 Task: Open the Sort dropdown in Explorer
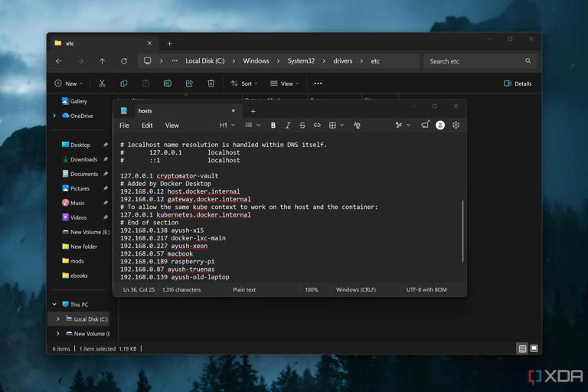point(244,83)
